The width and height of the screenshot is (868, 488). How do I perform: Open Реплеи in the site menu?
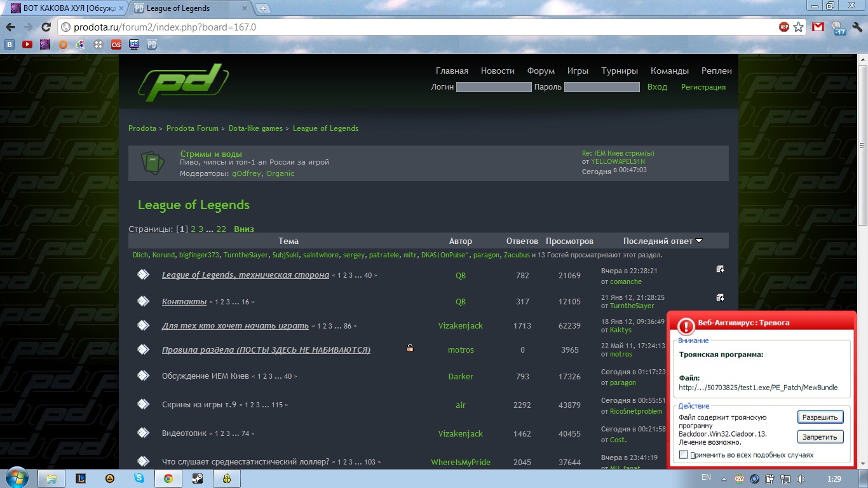[x=717, y=71]
